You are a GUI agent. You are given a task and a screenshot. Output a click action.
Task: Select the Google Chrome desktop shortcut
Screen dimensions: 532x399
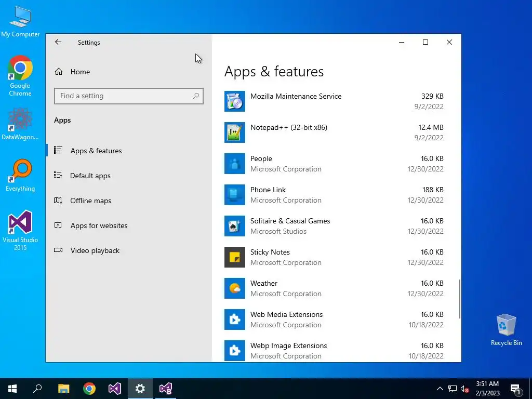20,76
